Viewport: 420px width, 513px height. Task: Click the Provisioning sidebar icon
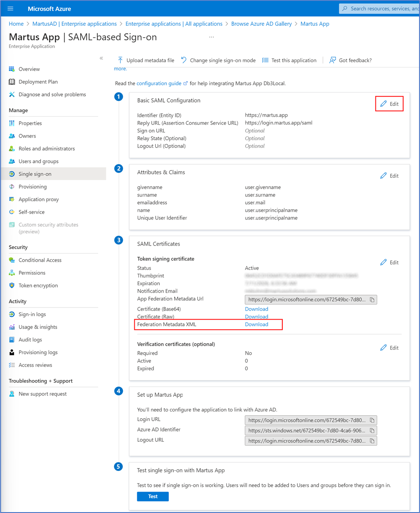point(12,187)
